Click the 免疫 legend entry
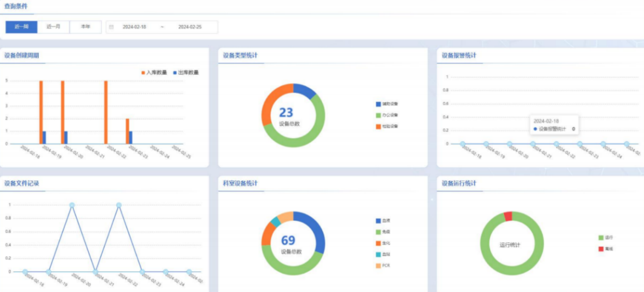Image resolution: width=644 pixels, height=292 pixels. point(383,232)
